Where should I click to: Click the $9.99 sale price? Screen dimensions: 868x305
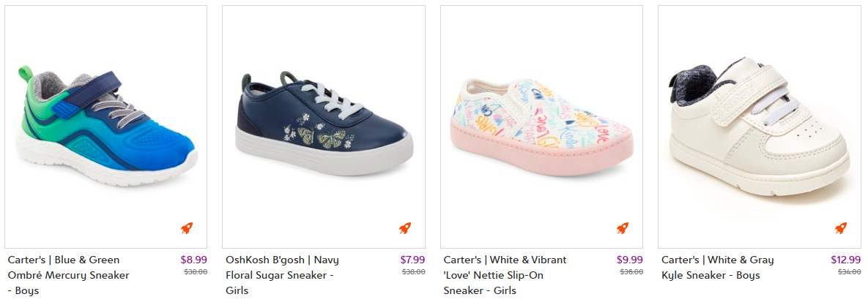[630, 260]
